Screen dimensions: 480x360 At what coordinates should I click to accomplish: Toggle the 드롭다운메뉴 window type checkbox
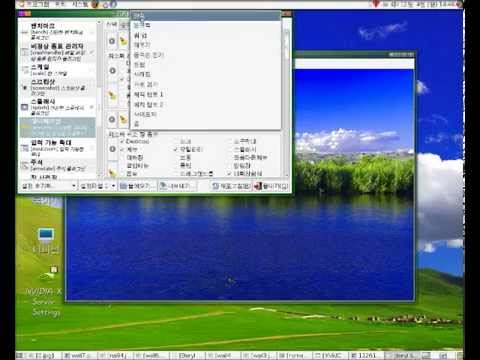pyautogui.click(x=230, y=157)
